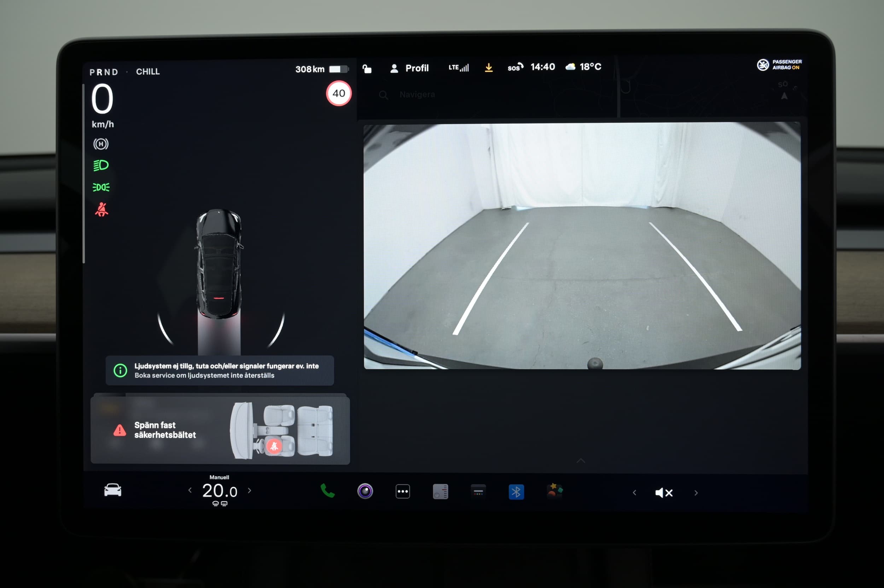This screenshot has height=588, width=884.
Task: Raise volume with the right arrow
Action: (696, 493)
